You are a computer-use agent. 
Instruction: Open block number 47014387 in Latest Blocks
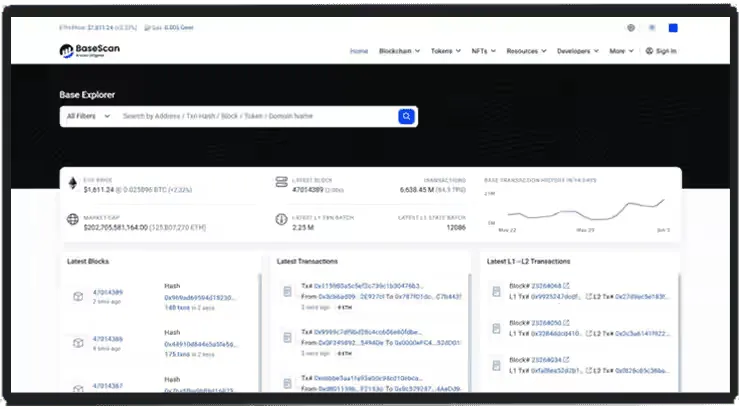pyautogui.click(x=108, y=385)
